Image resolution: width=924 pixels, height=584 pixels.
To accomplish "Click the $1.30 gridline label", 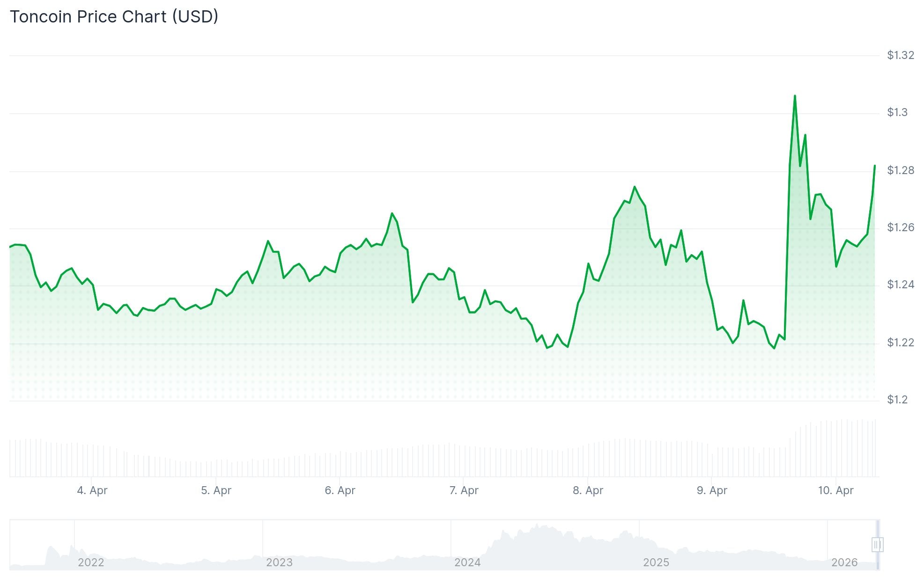I will tap(897, 113).
